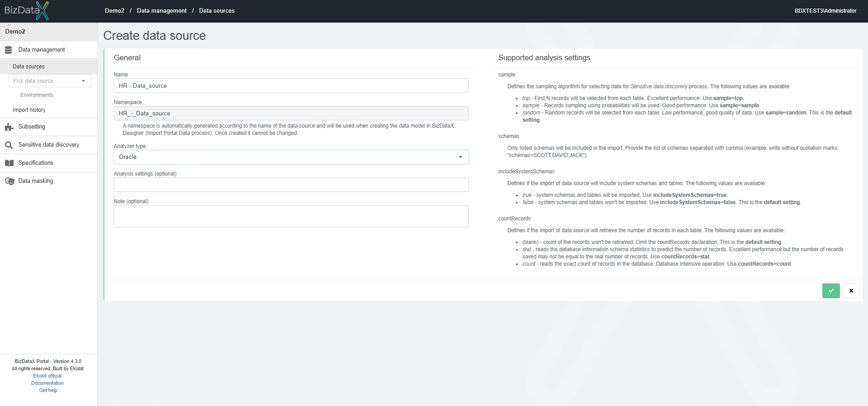Screen dimensions: 868x406
Task: Click the 'Analysis settings (optional)' label
Action: click(x=145, y=174)
